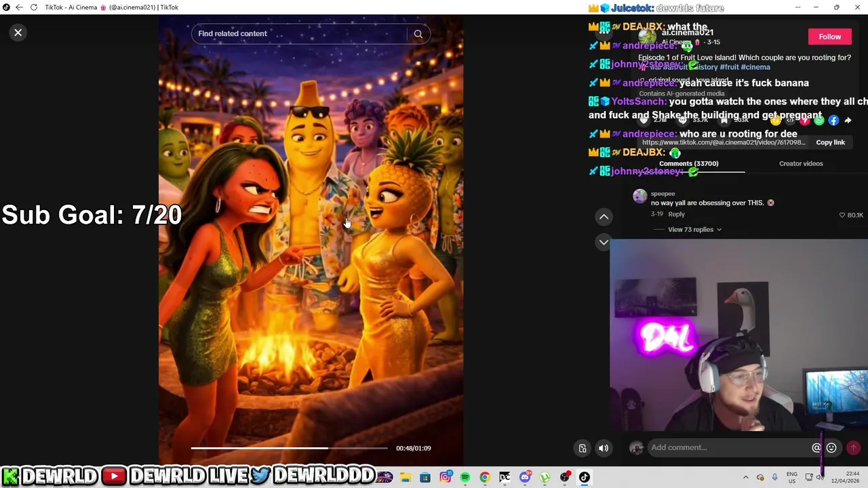
Task: Open the #fruit hashtag
Action: click(x=729, y=67)
